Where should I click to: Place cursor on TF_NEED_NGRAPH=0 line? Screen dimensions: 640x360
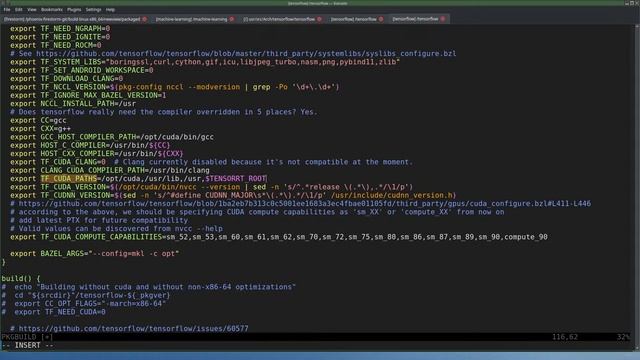pos(60,29)
